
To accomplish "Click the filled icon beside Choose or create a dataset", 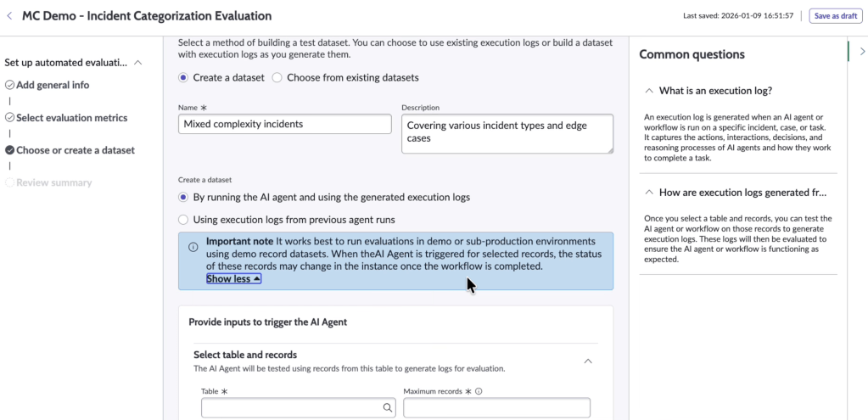I will point(9,150).
